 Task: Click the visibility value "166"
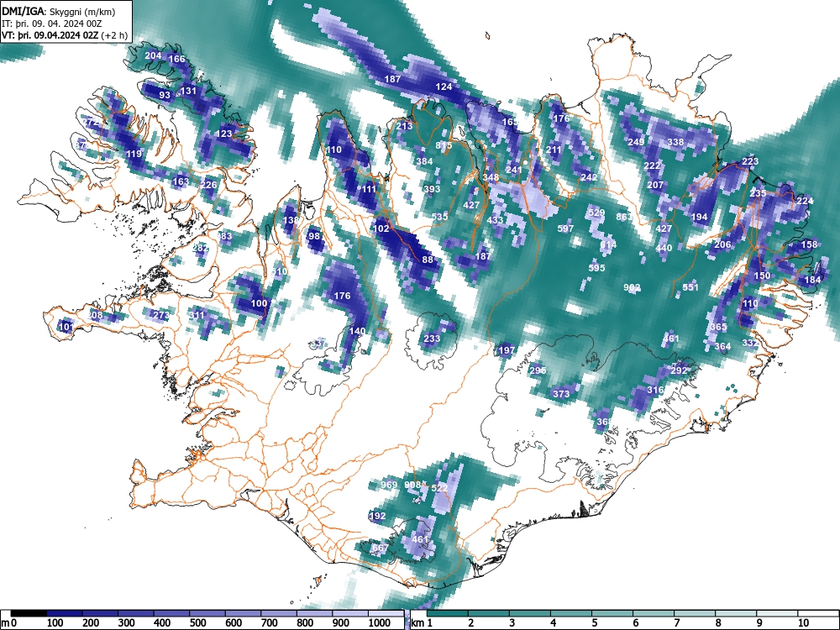176,60
